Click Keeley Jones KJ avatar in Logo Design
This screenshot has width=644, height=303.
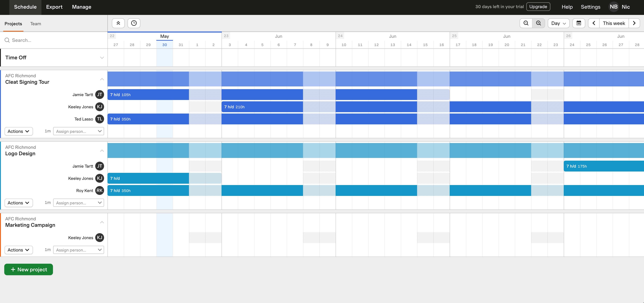(99, 178)
